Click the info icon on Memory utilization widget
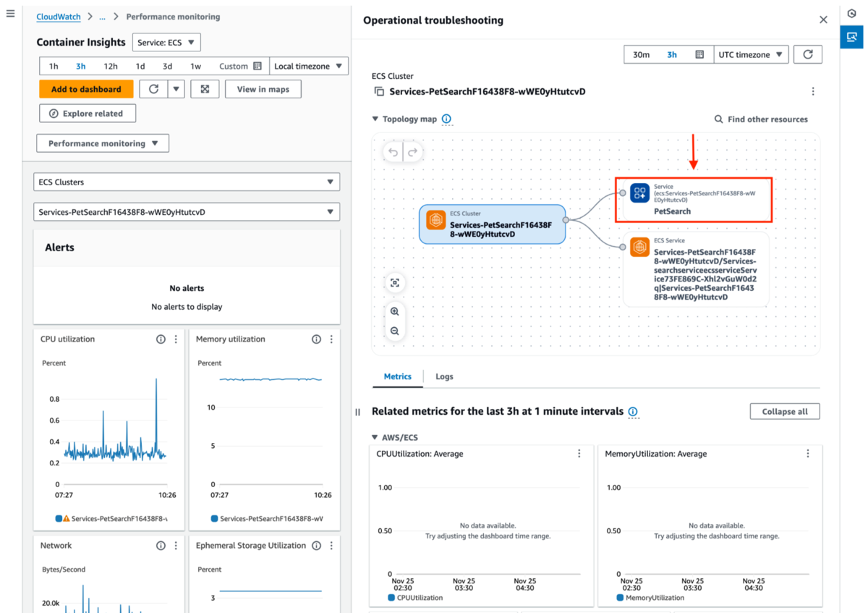This screenshot has width=868, height=613. tap(316, 339)
